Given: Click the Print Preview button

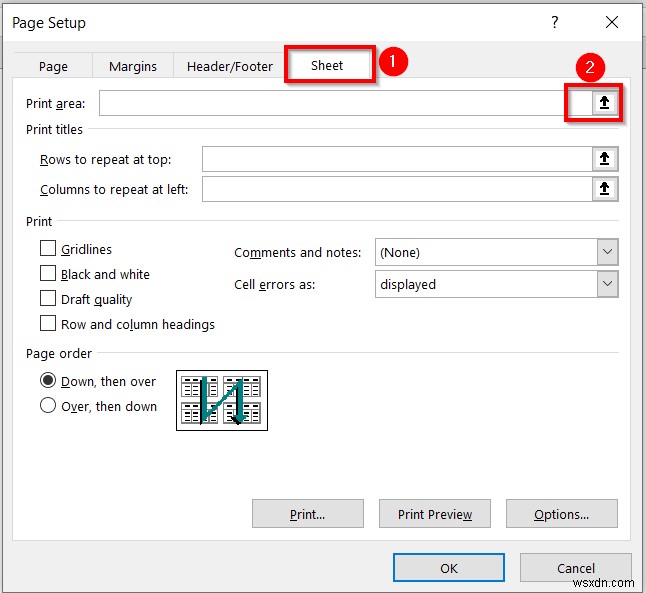Looking at the screenshot, I should [435, 514].
